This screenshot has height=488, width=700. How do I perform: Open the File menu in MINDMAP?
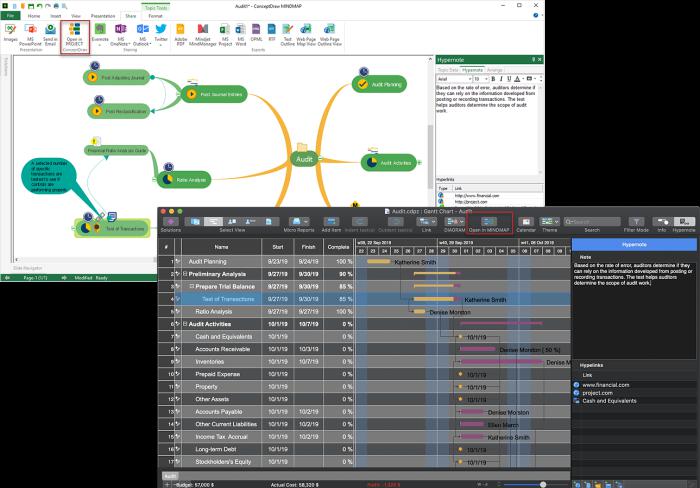coord(10,16)
